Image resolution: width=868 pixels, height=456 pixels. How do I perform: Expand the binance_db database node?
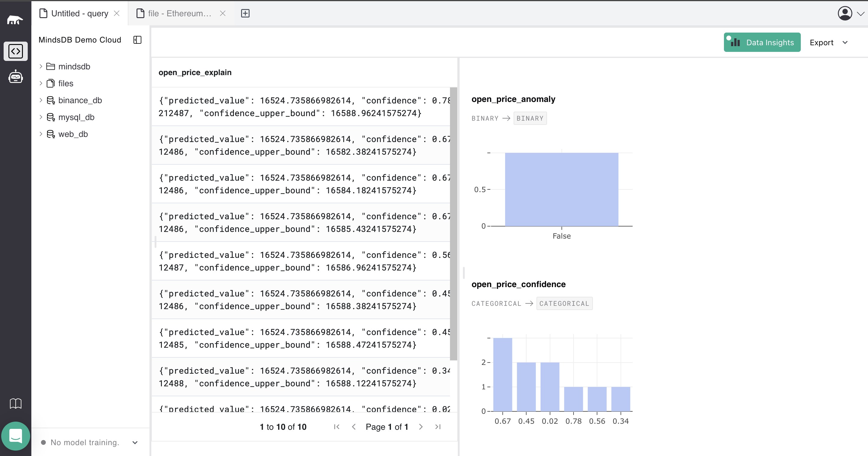(41, 100)
